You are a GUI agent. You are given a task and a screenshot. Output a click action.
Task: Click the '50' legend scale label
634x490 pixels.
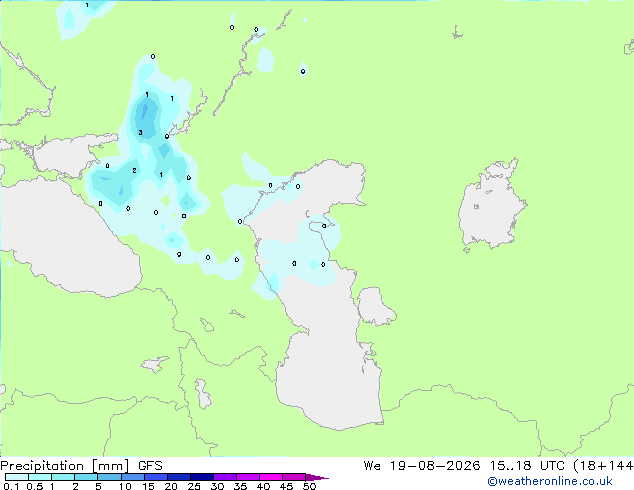tap(309, 486)
